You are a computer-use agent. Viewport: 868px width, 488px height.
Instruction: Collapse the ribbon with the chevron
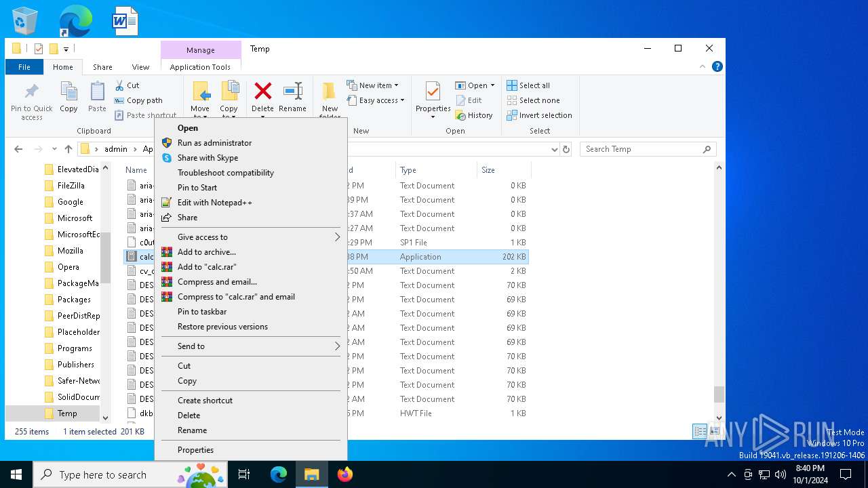(x=703, y=66)
